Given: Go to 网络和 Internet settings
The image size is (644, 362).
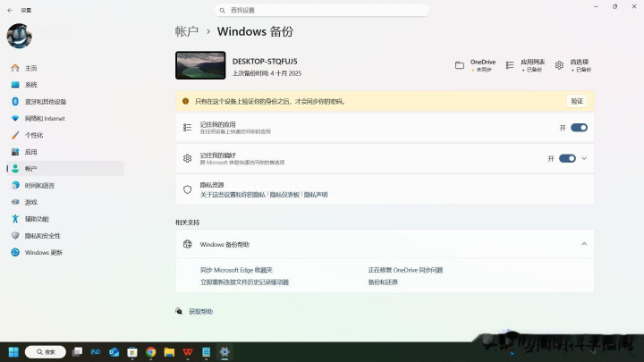Looking at the screenshot, I should tap(45, 118).
